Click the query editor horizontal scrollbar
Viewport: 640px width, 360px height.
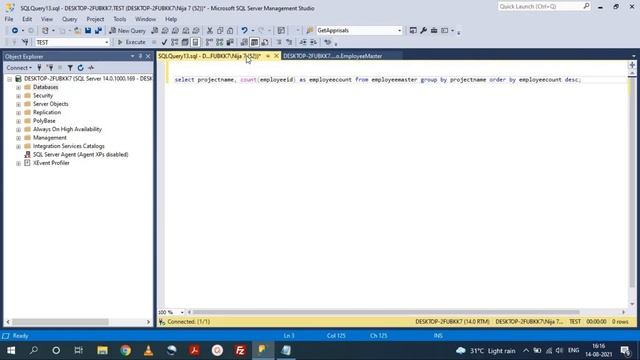click(386, 312)
